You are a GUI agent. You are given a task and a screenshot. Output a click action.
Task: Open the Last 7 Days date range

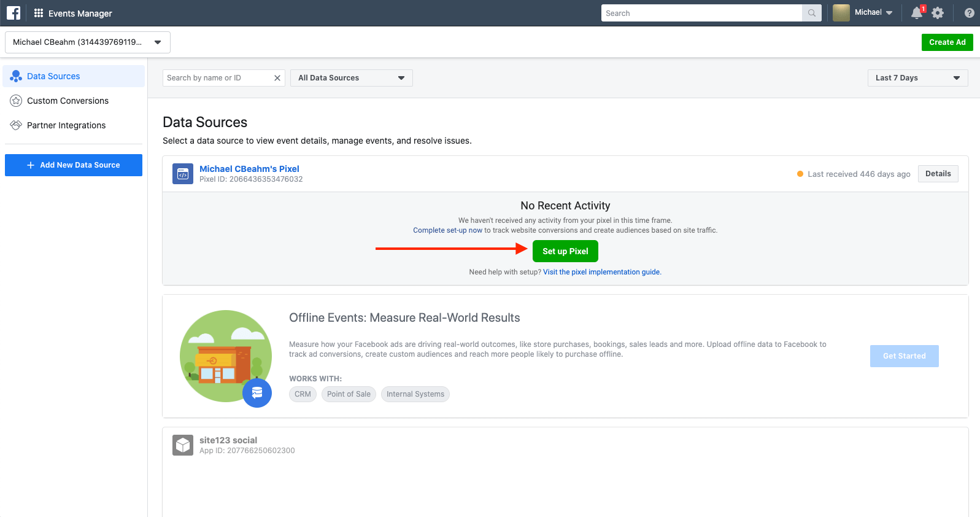click(918, 78)
